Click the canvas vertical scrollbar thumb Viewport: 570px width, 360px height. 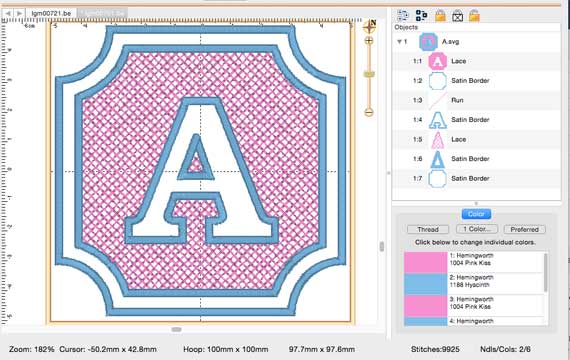pyautogui.click(x=382, y=247)
